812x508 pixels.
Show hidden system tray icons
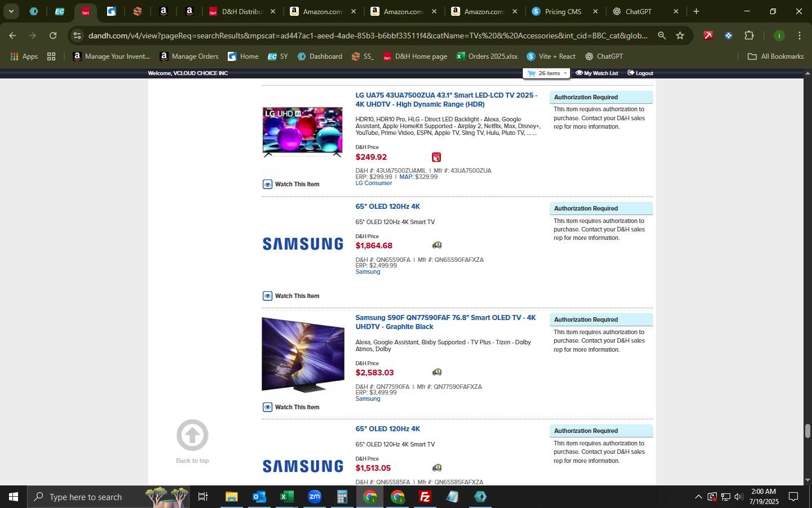click(x=698, y=497)
